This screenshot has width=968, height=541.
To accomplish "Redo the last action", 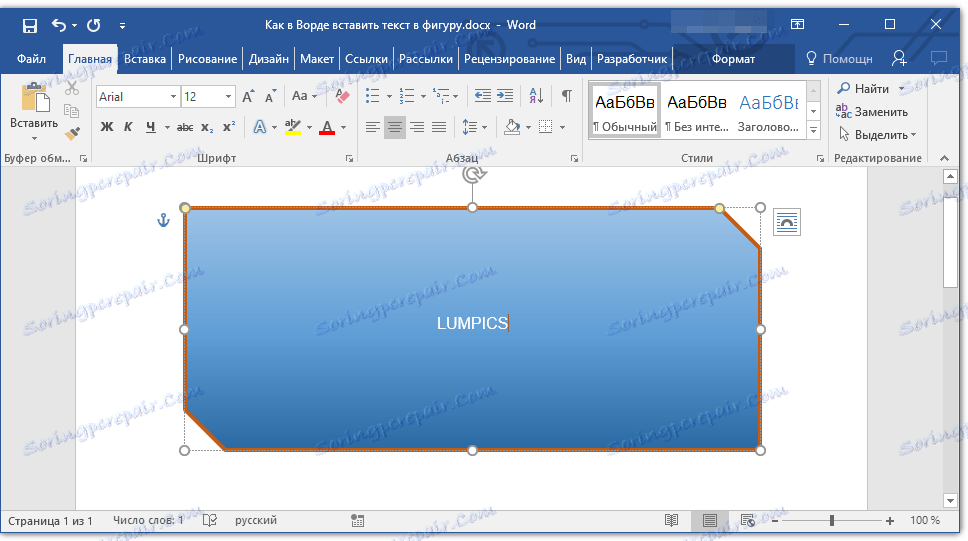I will click(x=94, y=25).
